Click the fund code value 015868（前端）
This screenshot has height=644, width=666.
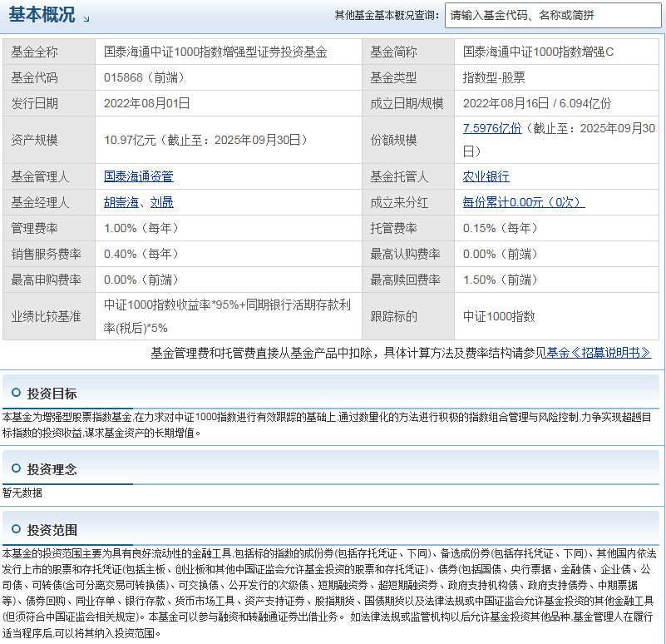[145, 77]
